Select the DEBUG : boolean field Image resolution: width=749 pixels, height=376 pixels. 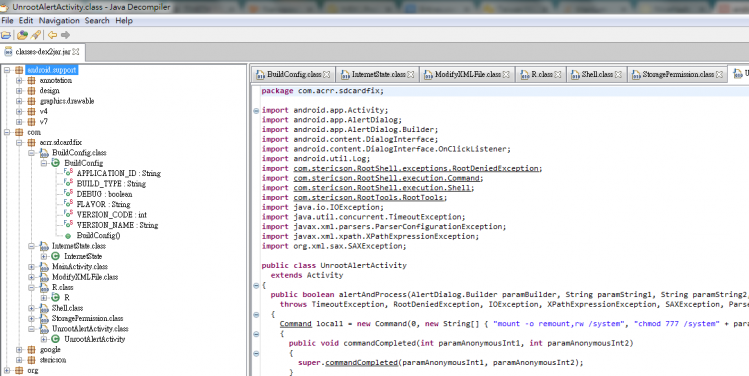[x=104, y=194]
